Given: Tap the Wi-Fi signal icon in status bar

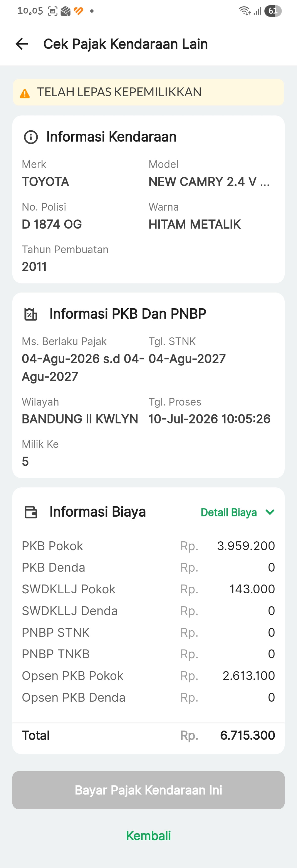Looking at the screenshot, I should (245, 11).
